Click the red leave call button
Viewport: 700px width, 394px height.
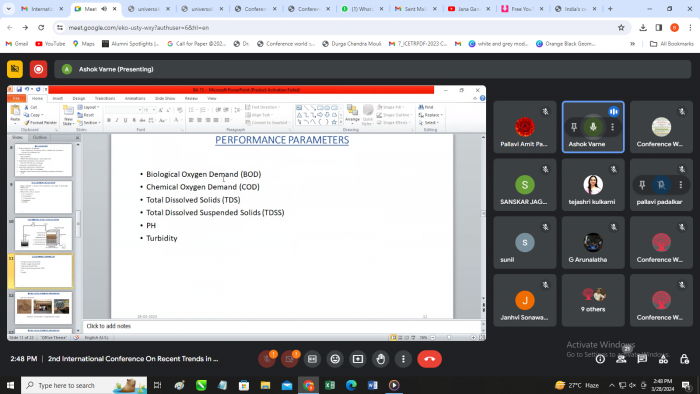click(429, 359)
